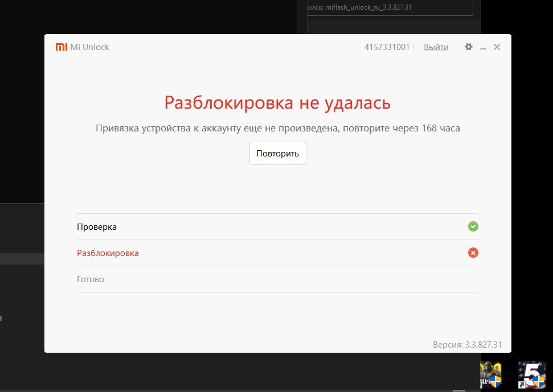Click the Версия: 3.3.827.31 text
This screenshot has width=553, height=392.
[468, 344]
